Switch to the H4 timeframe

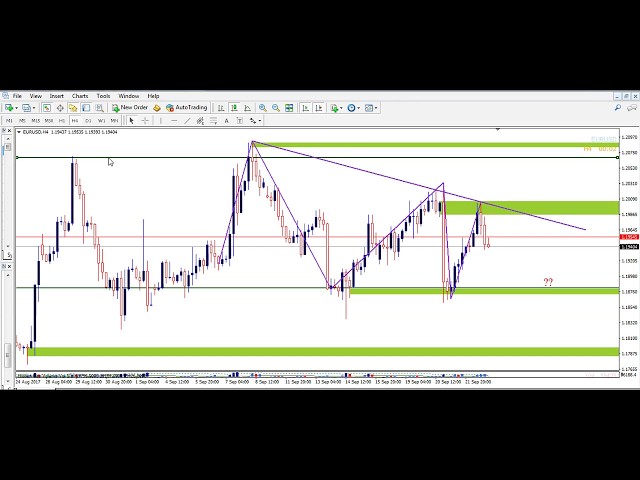(75, 121)
